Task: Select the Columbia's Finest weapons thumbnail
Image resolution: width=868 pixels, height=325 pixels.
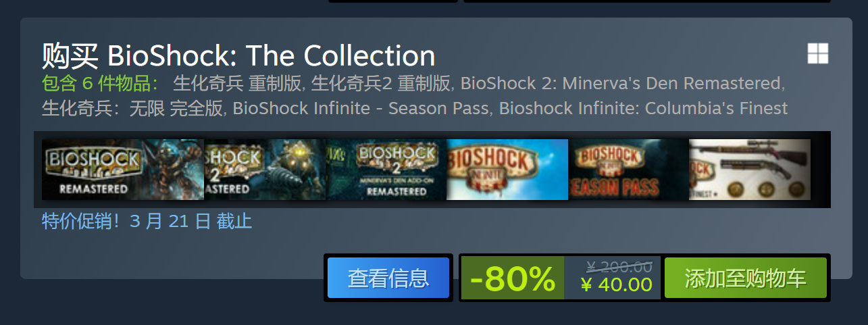Action: point(750,170)
